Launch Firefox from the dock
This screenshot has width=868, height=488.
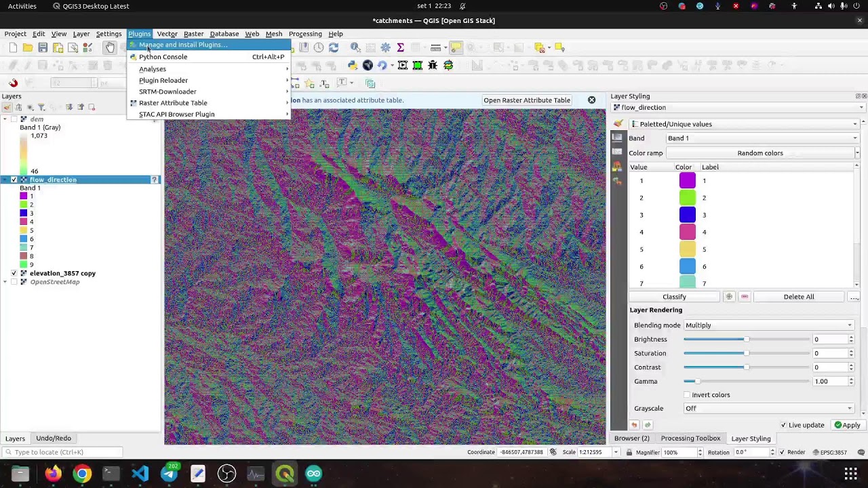coord(53,474)
